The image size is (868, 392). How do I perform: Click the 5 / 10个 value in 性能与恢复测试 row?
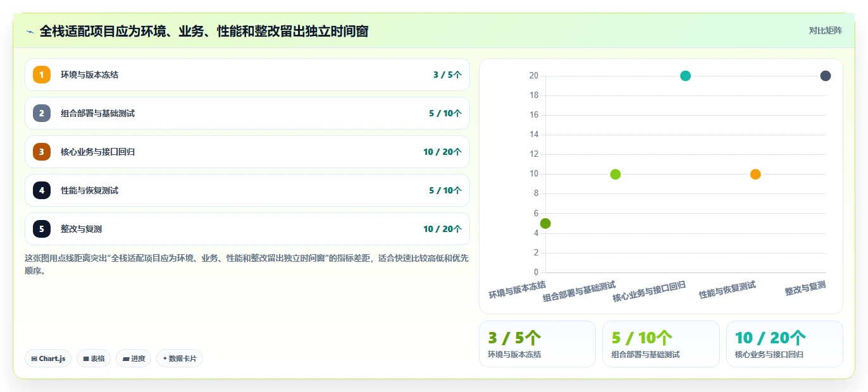(x=445, y=190)
